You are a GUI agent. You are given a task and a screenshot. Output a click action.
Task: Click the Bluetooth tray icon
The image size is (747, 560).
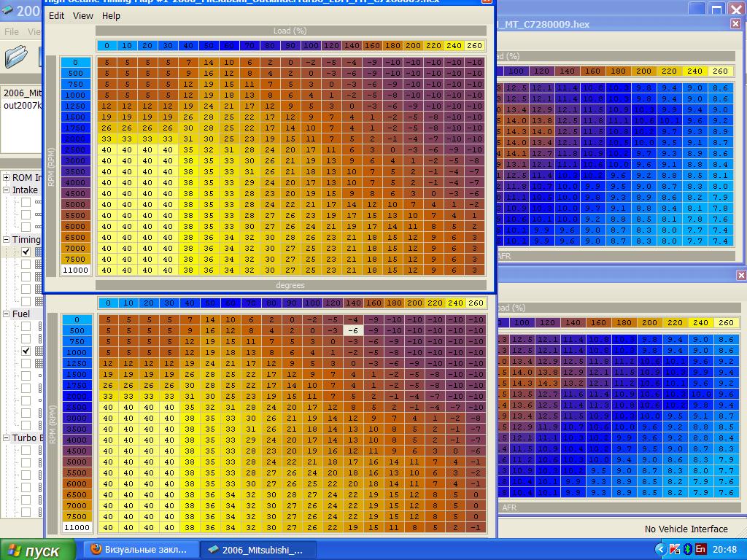pyautogui.click(x=686, y=549)
